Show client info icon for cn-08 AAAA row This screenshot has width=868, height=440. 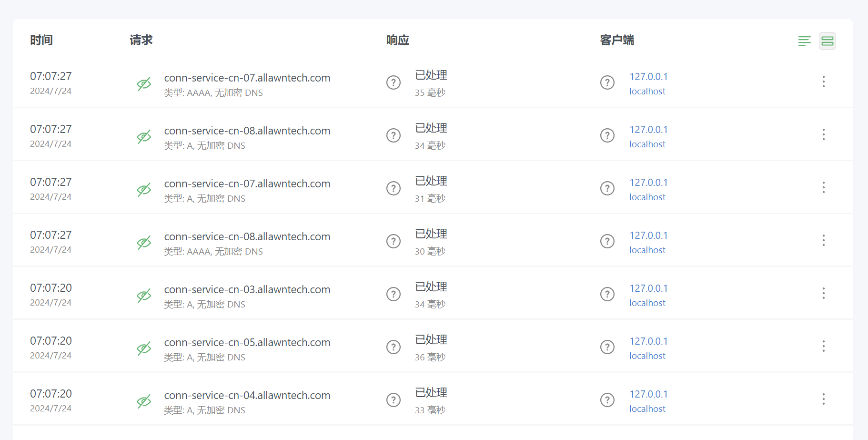point(607,241)
